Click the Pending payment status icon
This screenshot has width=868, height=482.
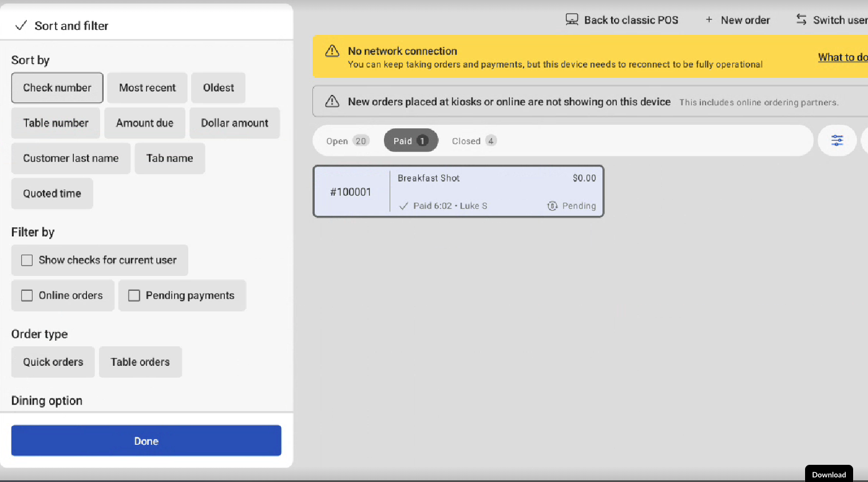[552, 206]
